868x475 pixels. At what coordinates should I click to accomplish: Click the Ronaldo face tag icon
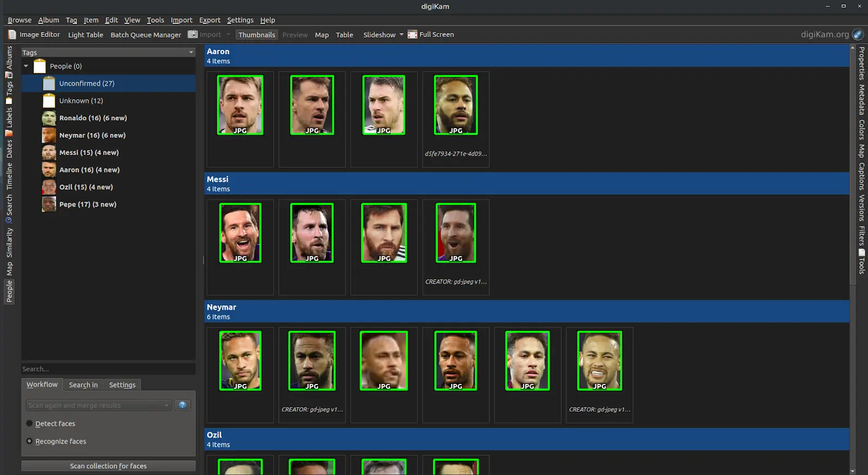[49, 118]
